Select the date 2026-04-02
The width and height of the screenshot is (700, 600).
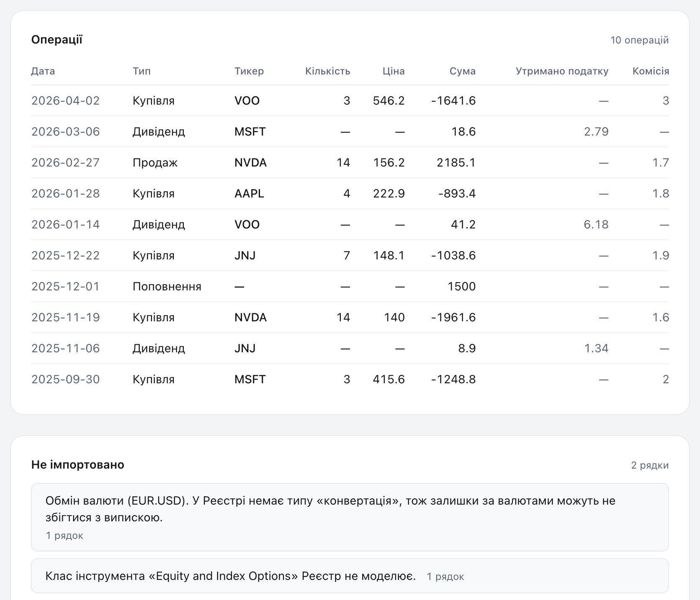66,101
